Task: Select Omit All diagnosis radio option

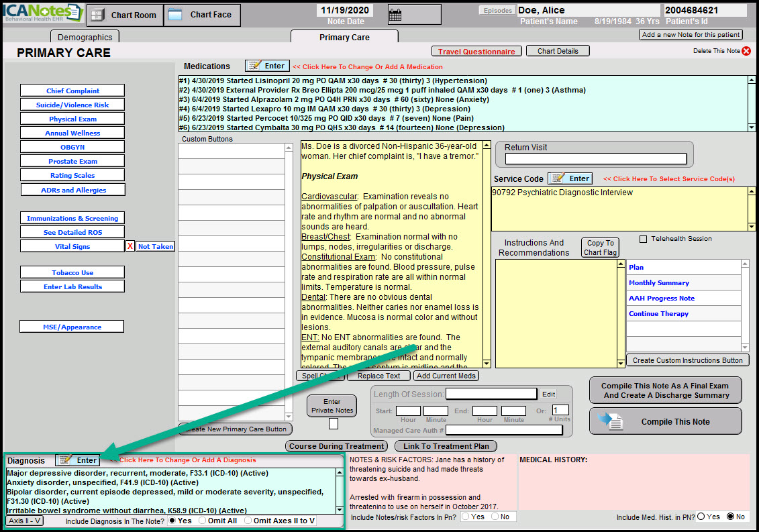Action: (201, 521)
